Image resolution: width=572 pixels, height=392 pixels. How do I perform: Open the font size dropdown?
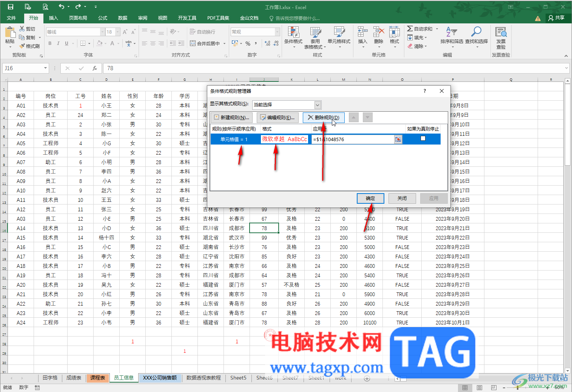(x=118, y=32)
